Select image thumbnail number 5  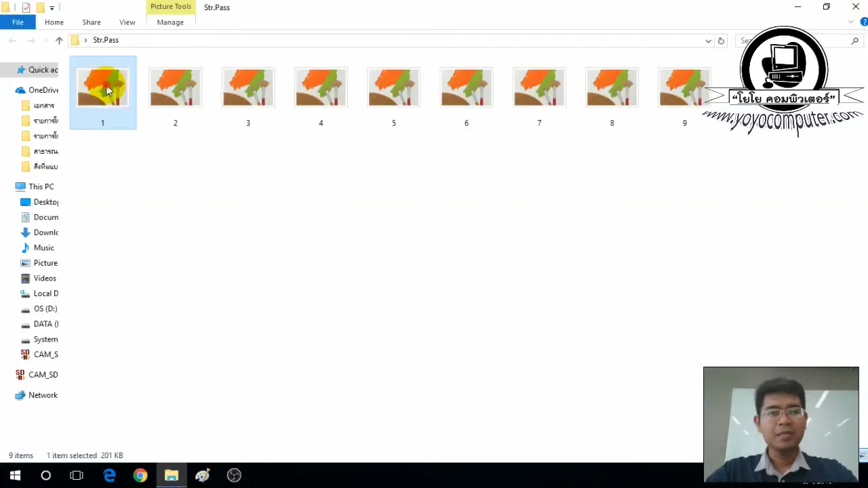click(x=393, y=88)
